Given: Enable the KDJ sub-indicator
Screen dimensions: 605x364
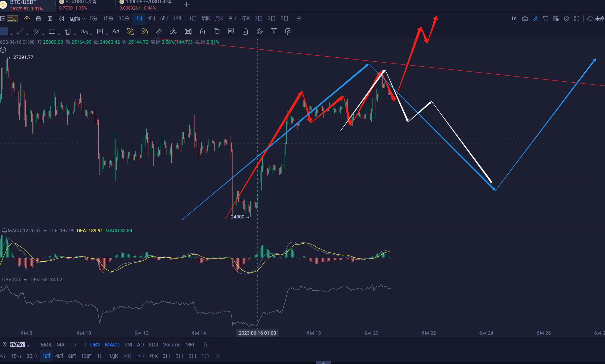Looking at the screenshot, I should [153, 345].
